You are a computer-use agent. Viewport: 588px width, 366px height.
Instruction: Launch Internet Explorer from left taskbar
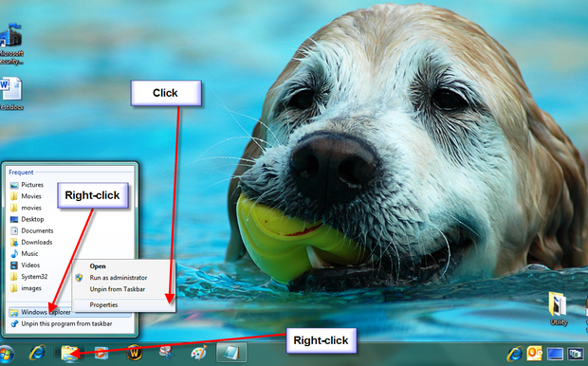pos(37,353)
